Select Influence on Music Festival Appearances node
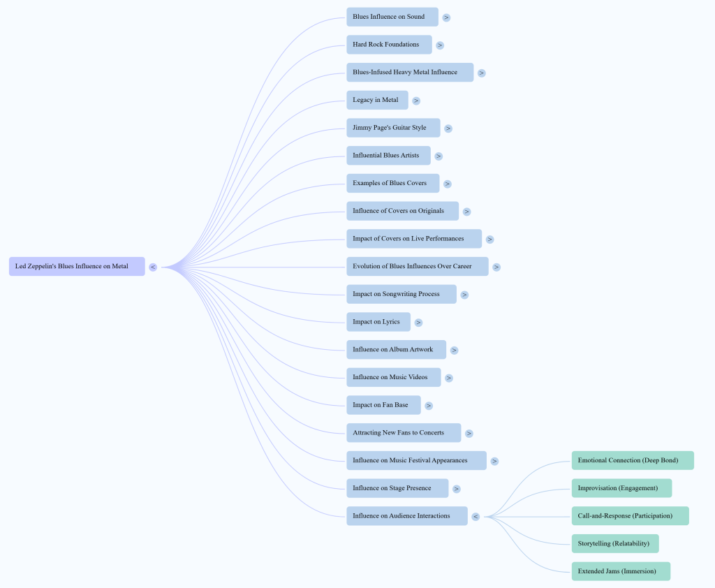This screenshot has width=715, height=588. pyautogui.click(x=417, y=461)
